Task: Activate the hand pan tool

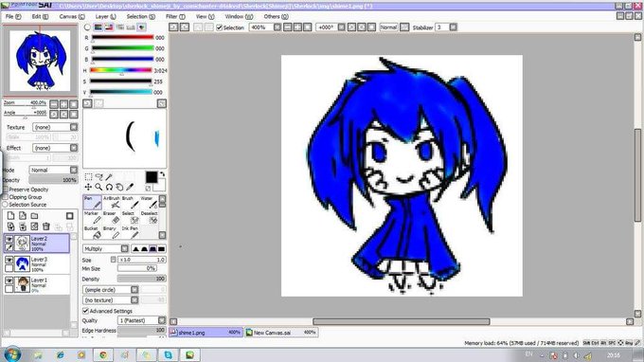Action: (119, 187)
